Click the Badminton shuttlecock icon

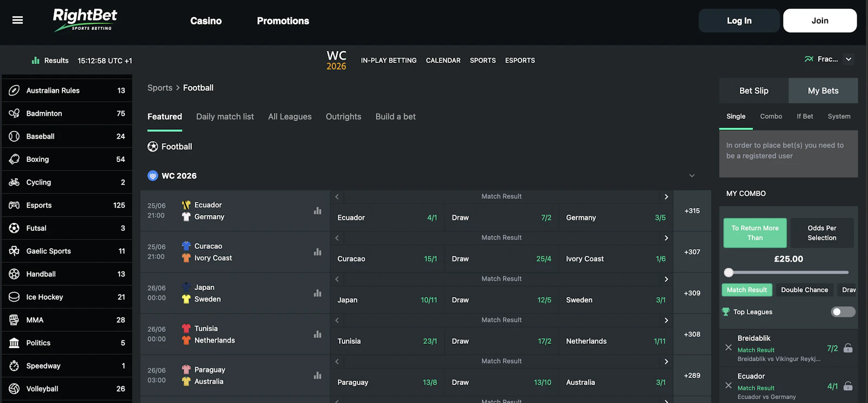pyautogui.click(x=14, y=114)
